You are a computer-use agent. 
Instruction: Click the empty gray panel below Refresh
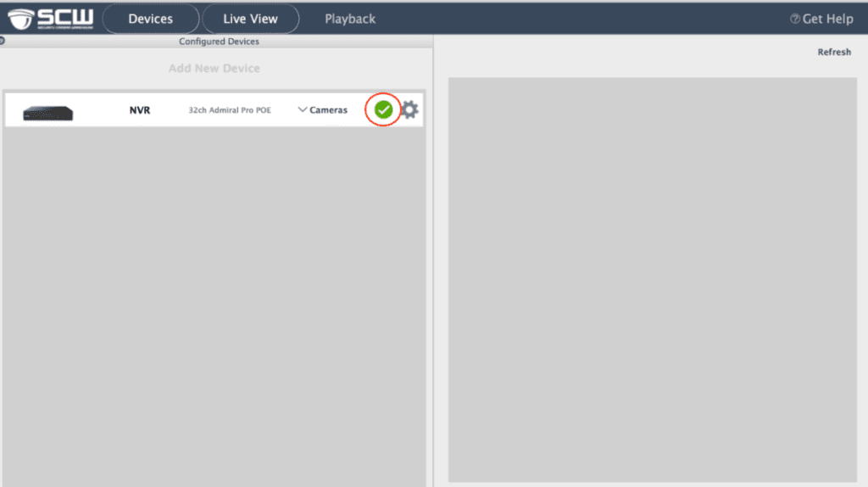point(652,280)
